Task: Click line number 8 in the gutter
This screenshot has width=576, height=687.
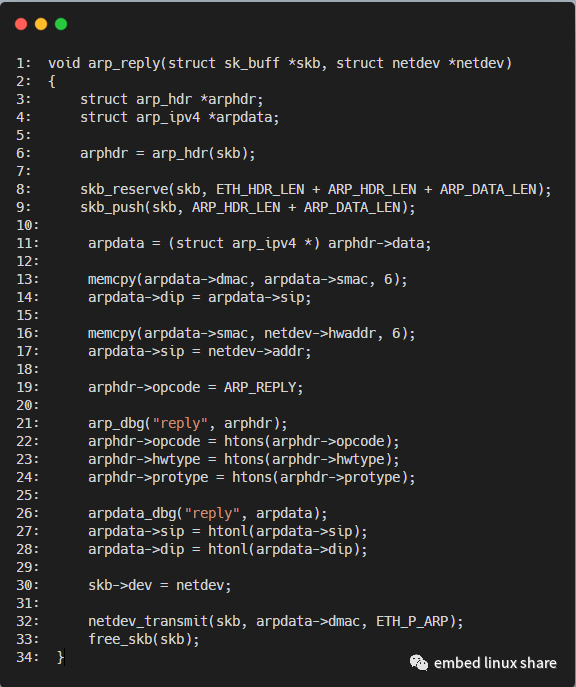Action: (24, 189)
